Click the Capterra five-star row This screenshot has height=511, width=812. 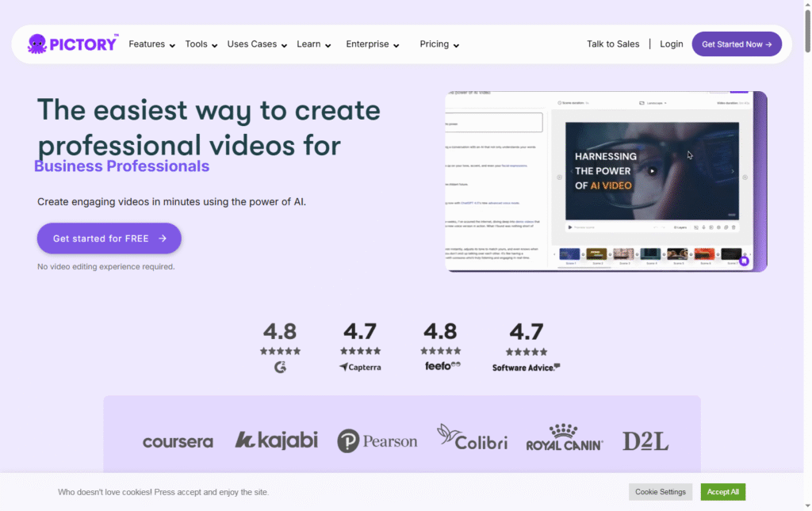(x=361, y=351)
